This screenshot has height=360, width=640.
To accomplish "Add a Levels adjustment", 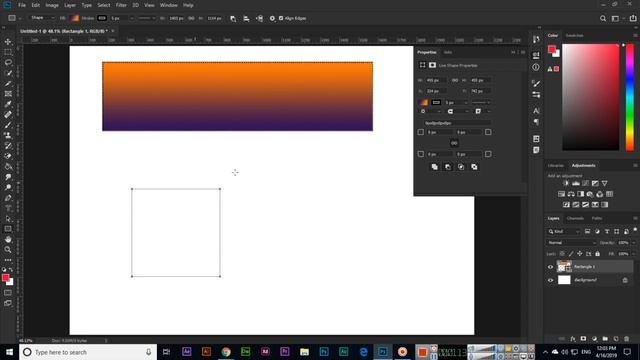I will (576, 183).
